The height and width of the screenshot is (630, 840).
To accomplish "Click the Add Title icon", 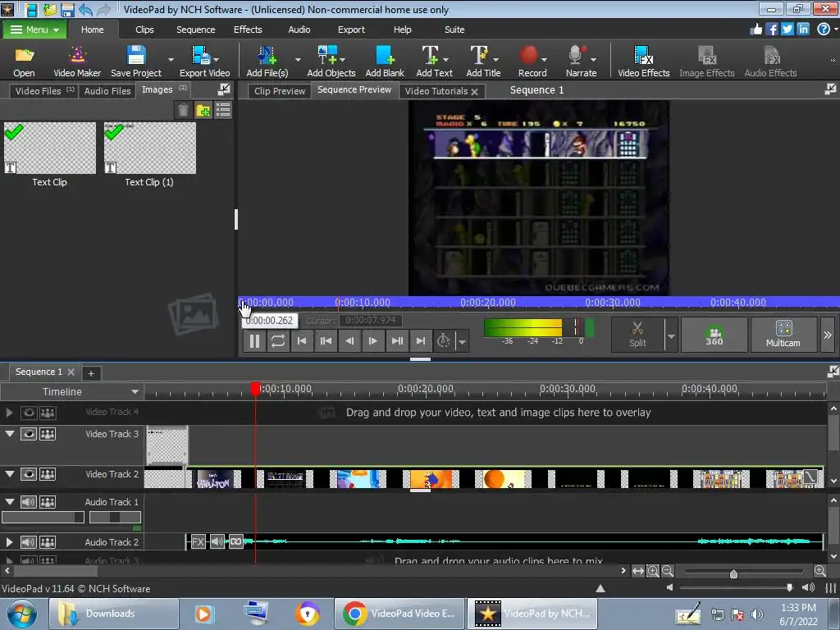I will pyautogui.click(x=483, y=62).
